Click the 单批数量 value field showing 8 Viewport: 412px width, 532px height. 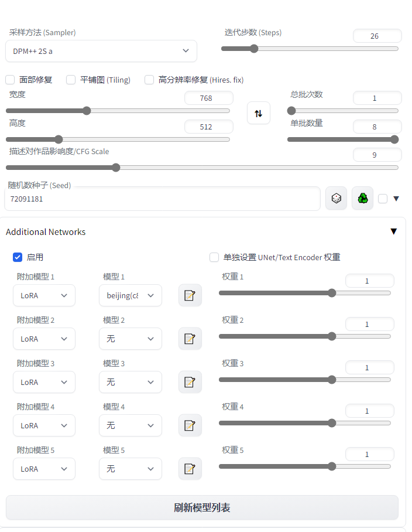point(377,127)
